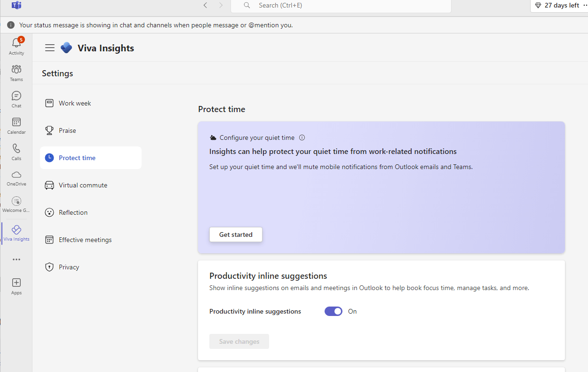Image resolution: width=588 pixels, height=372 pixels.
Task: Click the Apps plus icon
Action: pyautogui.click(x=16, y=283)
